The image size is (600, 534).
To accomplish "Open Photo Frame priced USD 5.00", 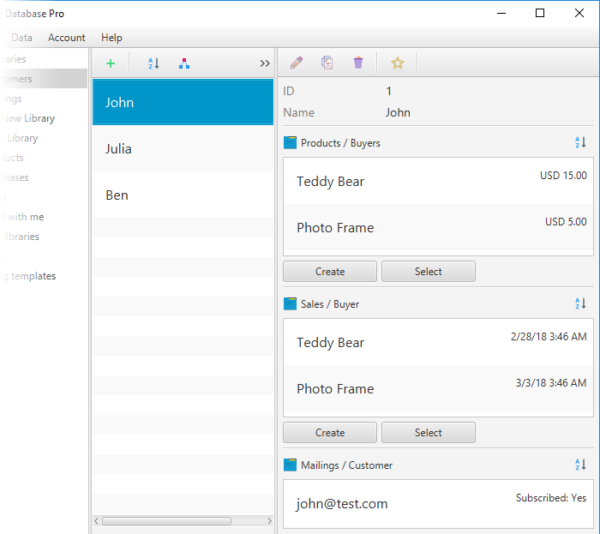I will [438, 227].
